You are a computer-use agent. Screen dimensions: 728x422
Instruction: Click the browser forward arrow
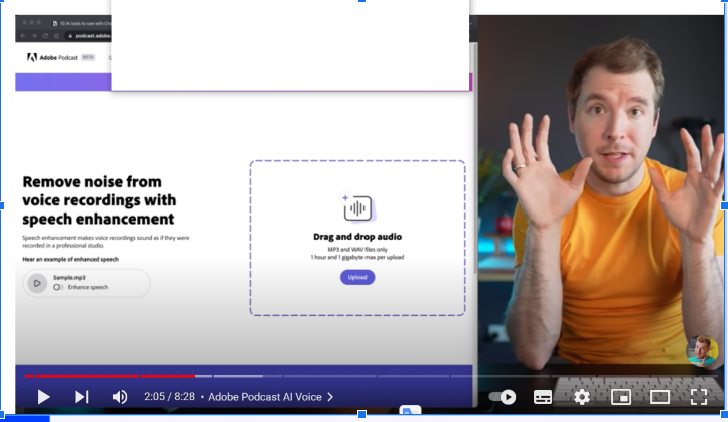[x=34, y=36]
